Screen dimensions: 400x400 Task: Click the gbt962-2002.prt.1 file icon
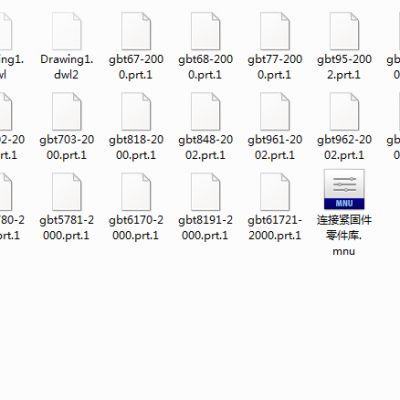pos(344,111)
